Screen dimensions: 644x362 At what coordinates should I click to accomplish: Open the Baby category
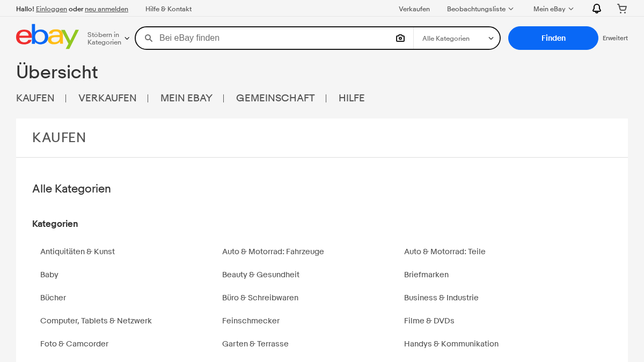click(49, 275)
